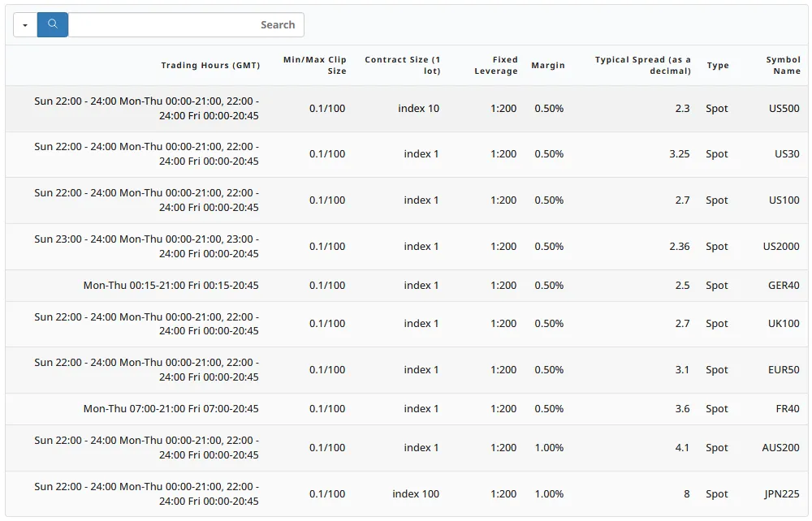The width and height of the screenshot is (812, 521).
Task: Sort by Symbol Name column header
Action: point(783,66)
